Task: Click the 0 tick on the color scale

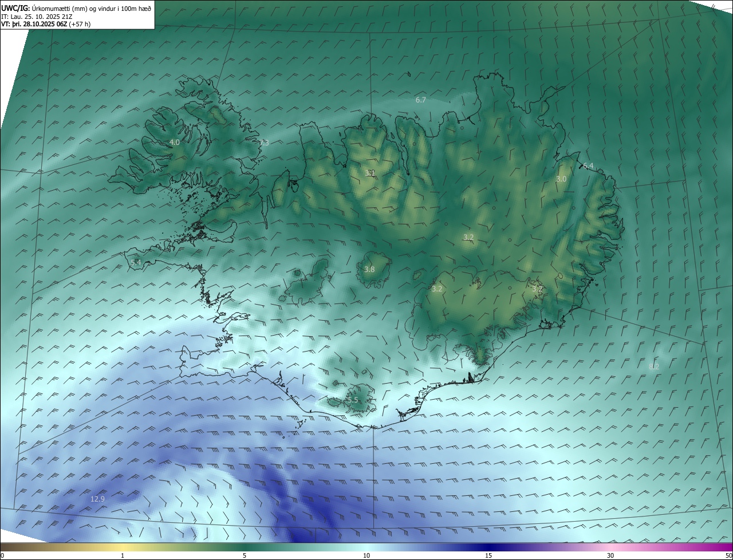Action: coord(2,555)
